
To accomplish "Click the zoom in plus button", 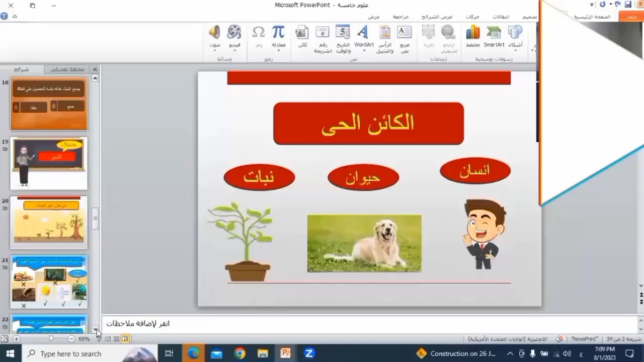I will tap(17, 339).
